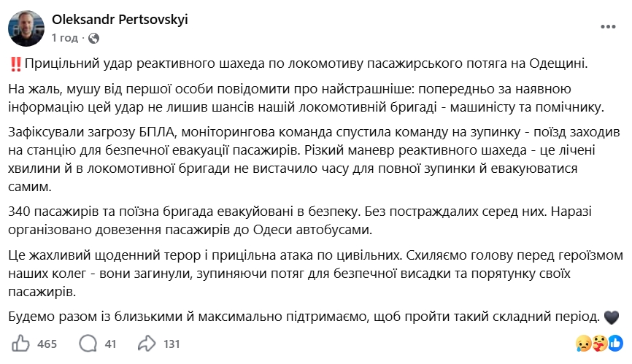632x364 pixels.
Task: View the 41 comments count
Action: (110, 344)
